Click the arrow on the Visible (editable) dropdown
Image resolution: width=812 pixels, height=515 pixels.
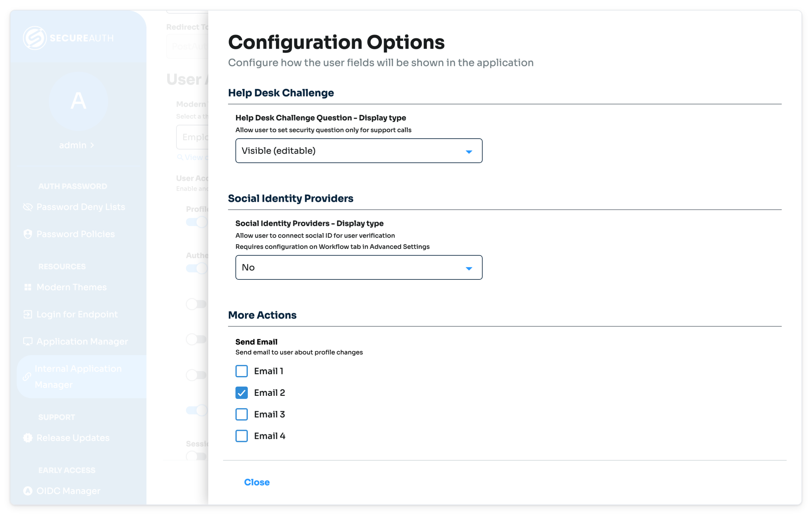469,152
